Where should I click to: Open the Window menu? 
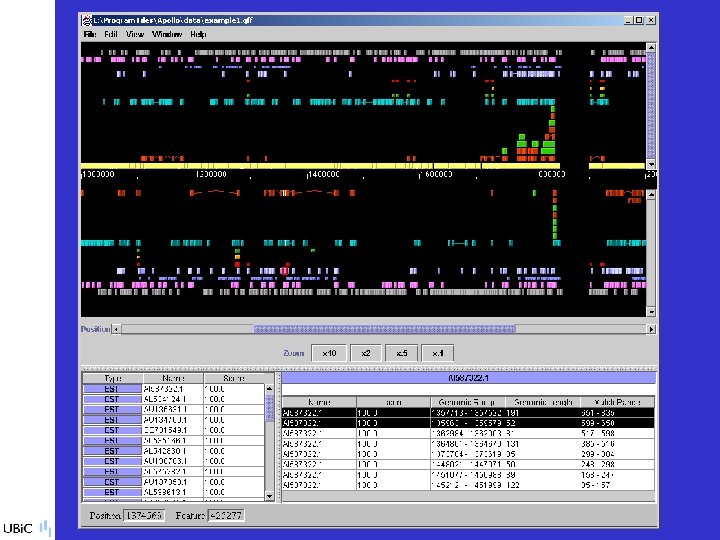click(x=167, y=34)
